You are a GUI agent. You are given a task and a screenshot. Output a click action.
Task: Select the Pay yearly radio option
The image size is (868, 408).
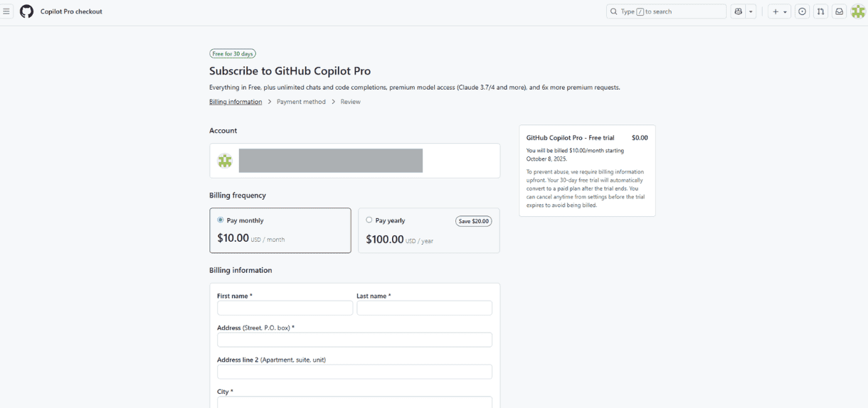(x=369, y=220)
